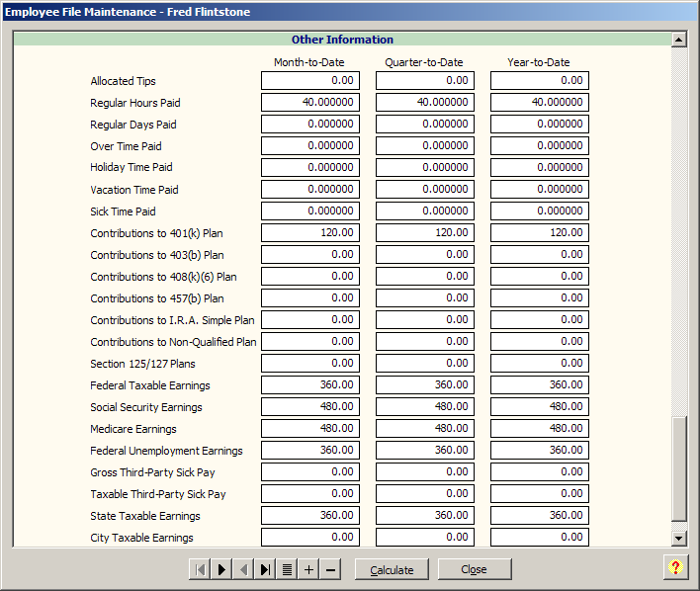Image resolution: width=700 pixels, height=591 pixels.
Task: Delete the record using the minus button
Action: (330, 569)
